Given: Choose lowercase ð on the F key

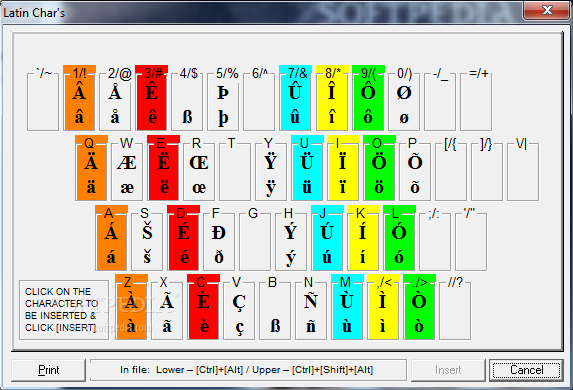Looking at the screenshot, I should click(219, 257).
